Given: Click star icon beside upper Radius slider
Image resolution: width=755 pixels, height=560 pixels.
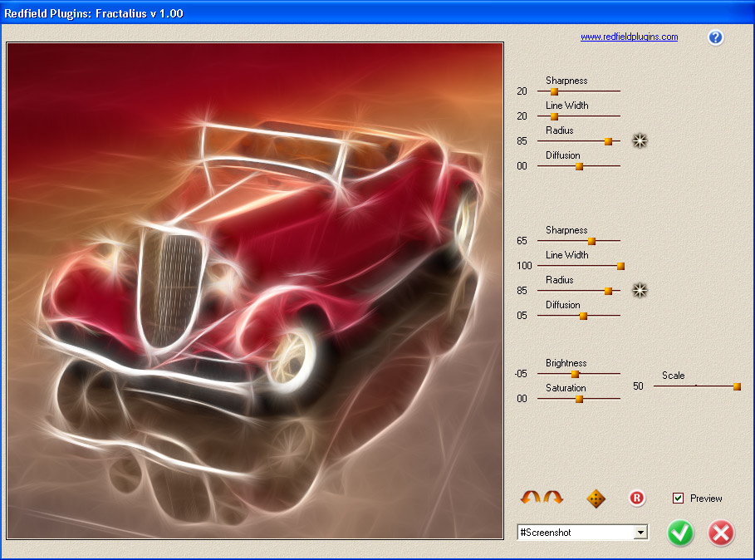Looking at the screenshot, I should 639,140.
